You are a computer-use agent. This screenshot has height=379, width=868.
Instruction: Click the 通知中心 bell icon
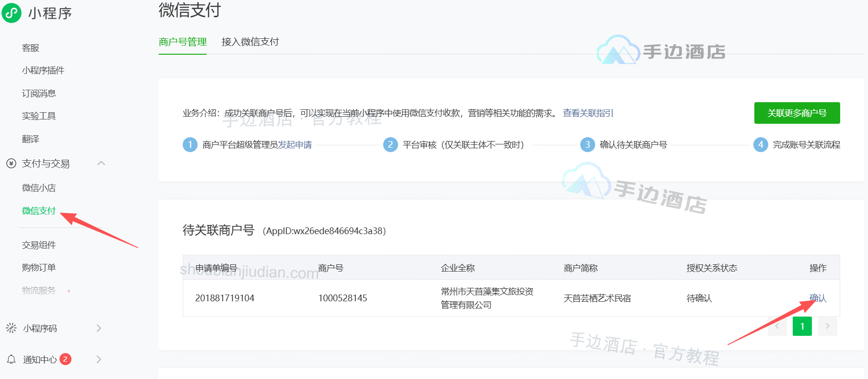click(11, 359)
